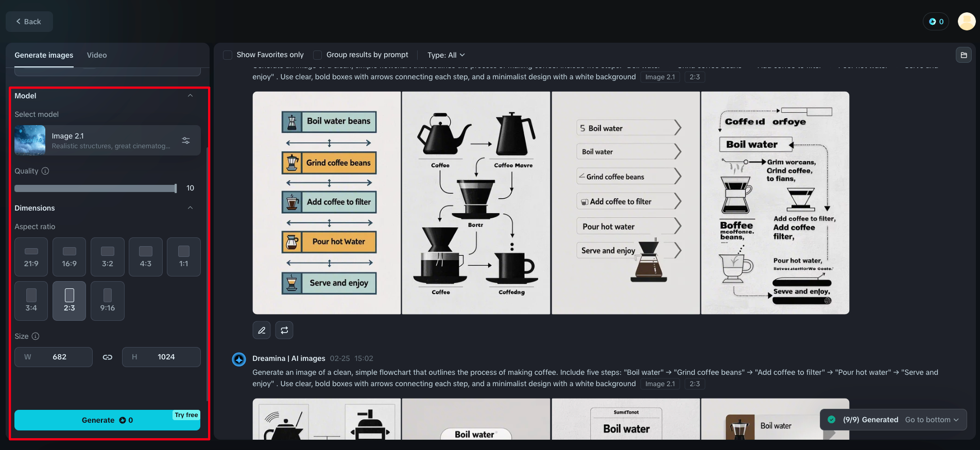The height and width of the screenshot is (450, 980).
Task: Select 4:3 aspect ratio
Action: click(146, 257)
